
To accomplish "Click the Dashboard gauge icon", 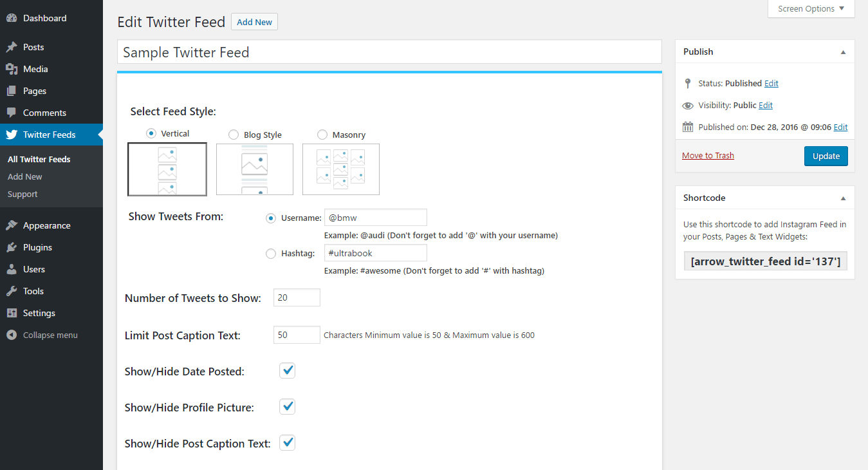I will coord(12,18).
